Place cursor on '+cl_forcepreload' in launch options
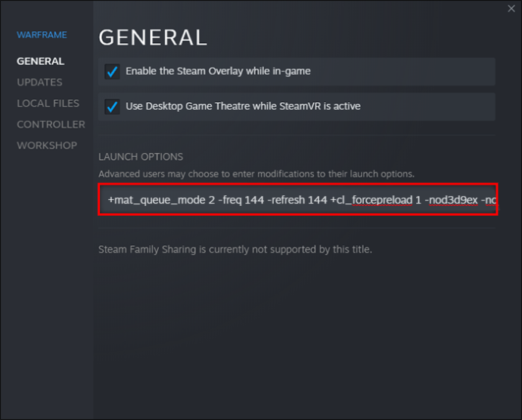Image resolution: width=522 pixels, height=420 pixels. point(371,201)
